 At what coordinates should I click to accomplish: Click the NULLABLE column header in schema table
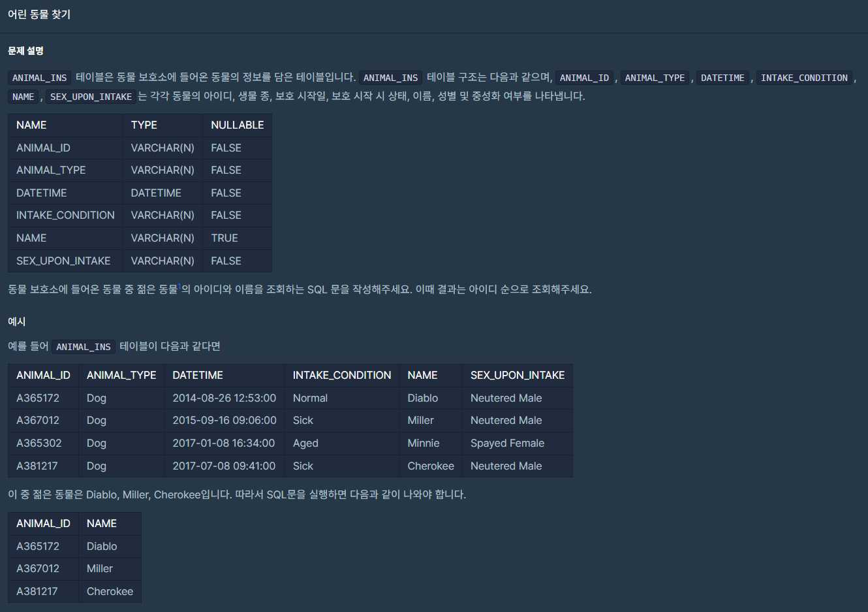[x=237, y=125]
